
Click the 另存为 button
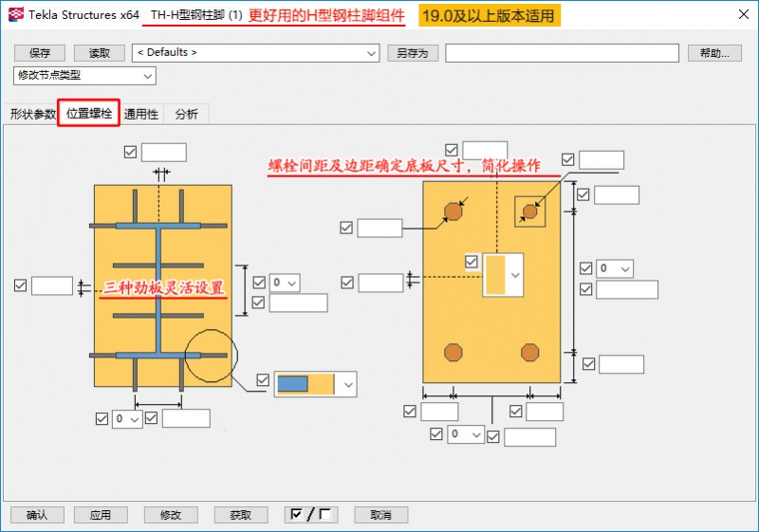[413, 53]
